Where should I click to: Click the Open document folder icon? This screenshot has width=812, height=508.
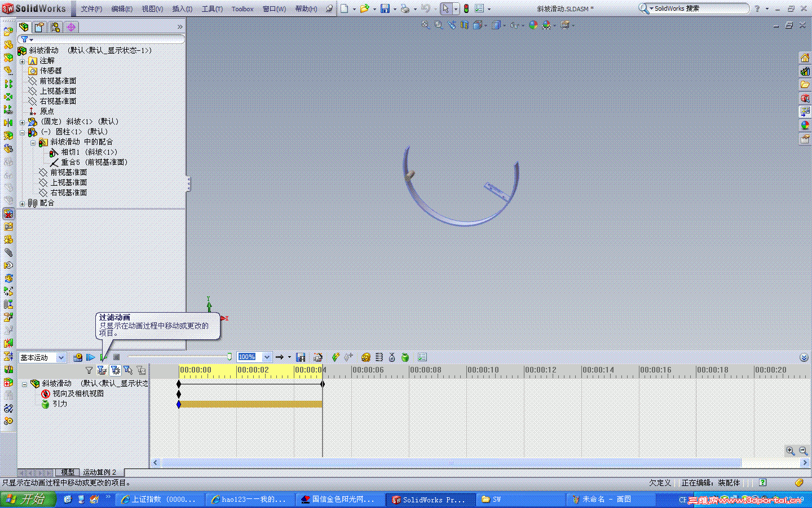tap(364, 8)
